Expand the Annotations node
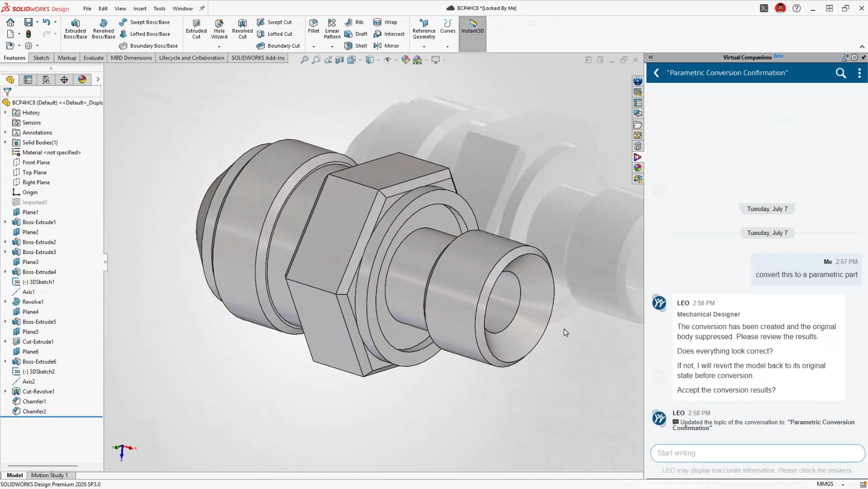868x489 pixels. (x=6, y=132)
